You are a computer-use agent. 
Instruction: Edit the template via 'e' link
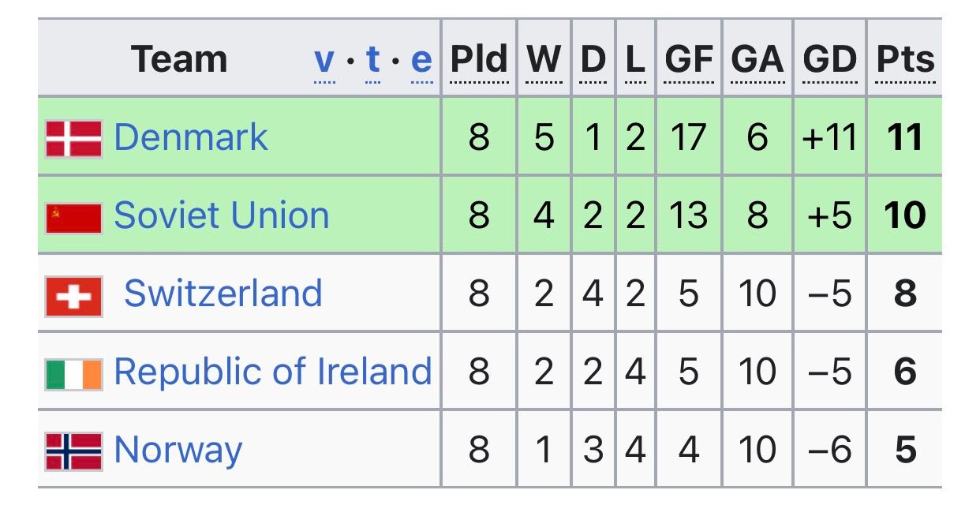tap(422, 60)
